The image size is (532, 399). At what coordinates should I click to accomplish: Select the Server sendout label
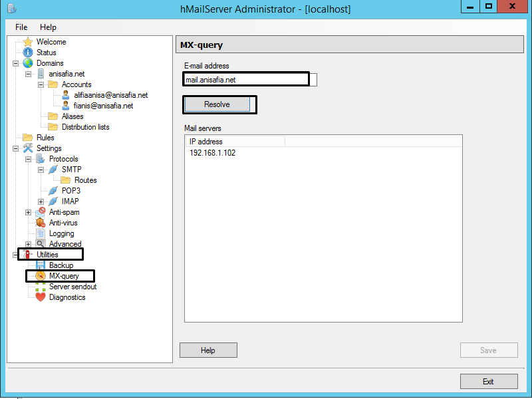72,287
